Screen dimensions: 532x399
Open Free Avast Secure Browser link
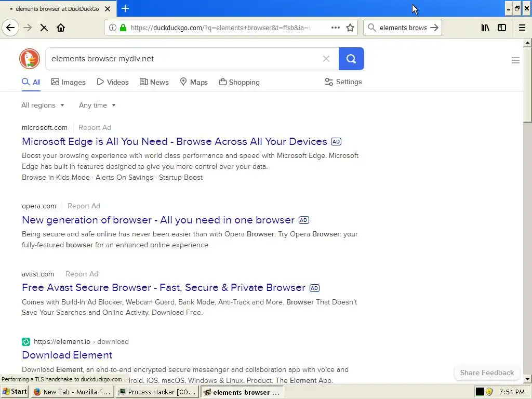(164, 288)
